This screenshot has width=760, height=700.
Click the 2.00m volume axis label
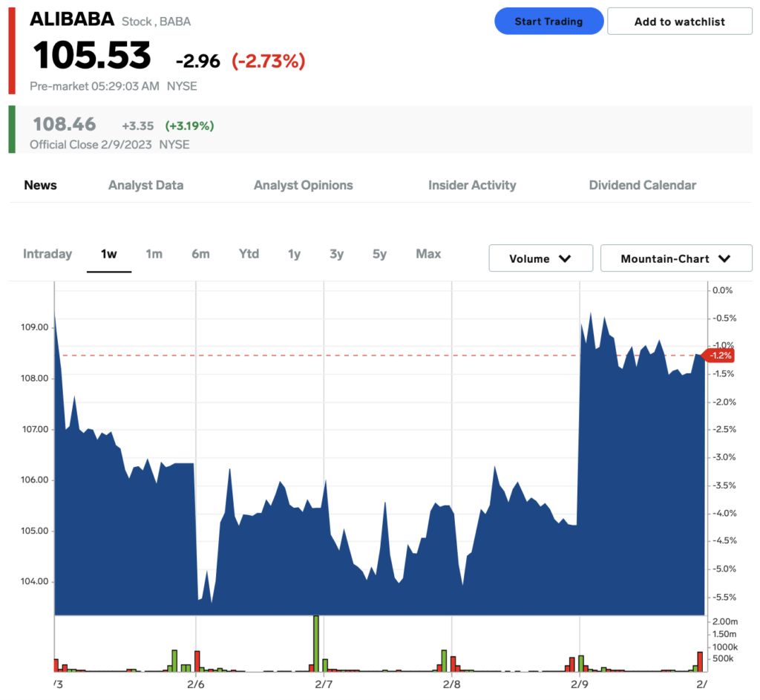725,621
